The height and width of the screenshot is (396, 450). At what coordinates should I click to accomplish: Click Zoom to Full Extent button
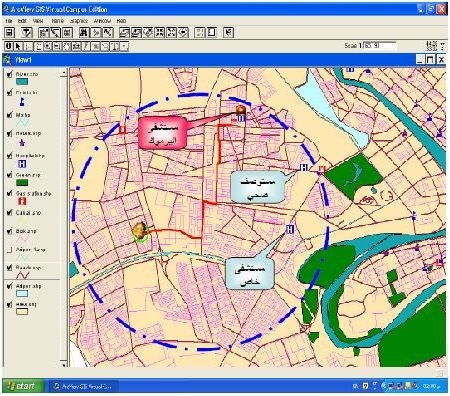[125, 32]
